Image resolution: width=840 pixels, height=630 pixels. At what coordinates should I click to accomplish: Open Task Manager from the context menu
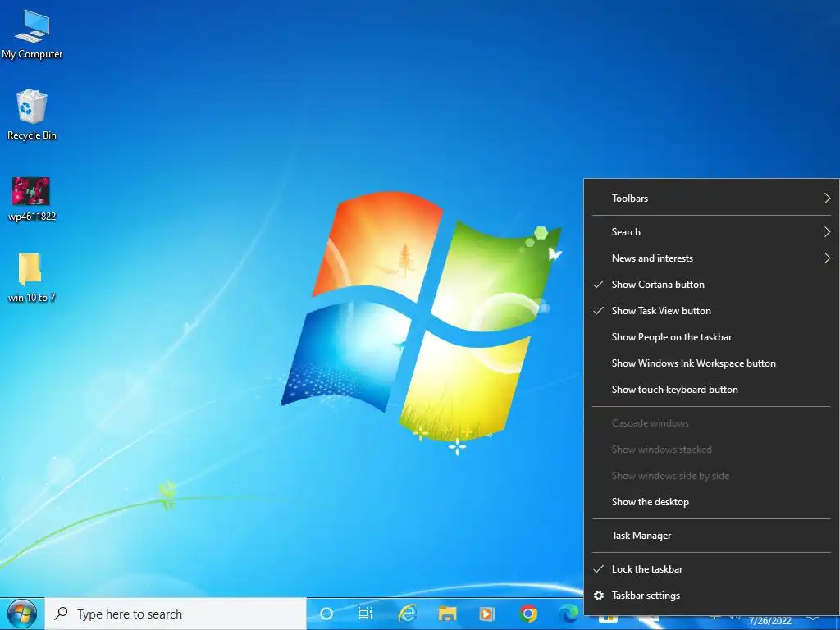(x=711, y=536)
